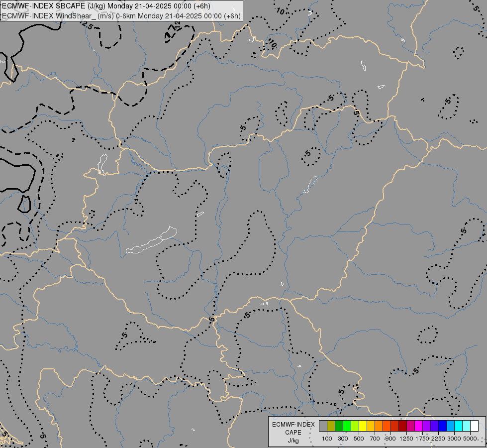Click the legend CAPE label
Screen dimensions: 487x448
click(293, 433)
